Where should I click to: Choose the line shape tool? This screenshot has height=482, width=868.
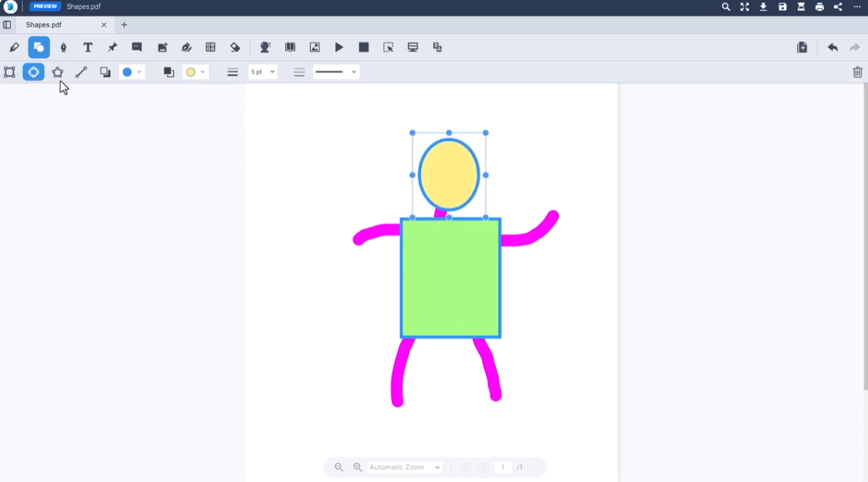point(81,72)
